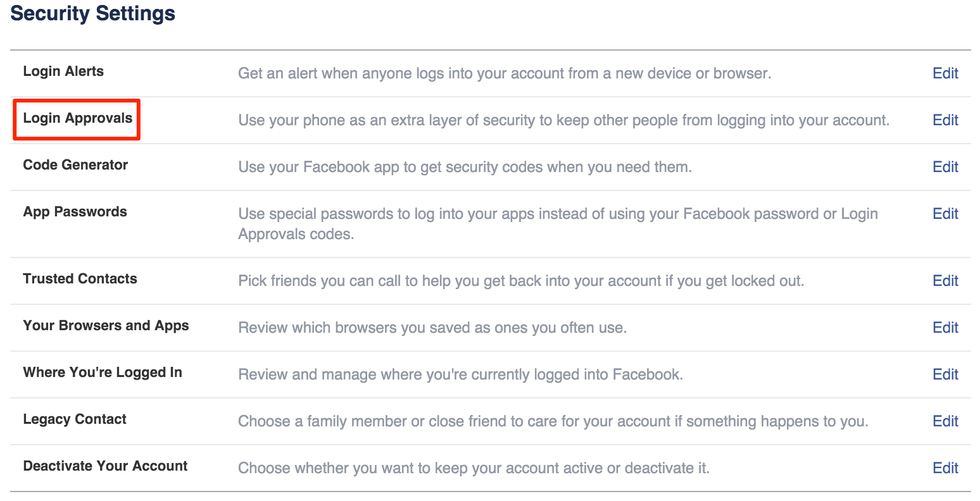980x501 pixels.
Task: Open Your Browsers and Apps label
Action: (x=106, y=326)
